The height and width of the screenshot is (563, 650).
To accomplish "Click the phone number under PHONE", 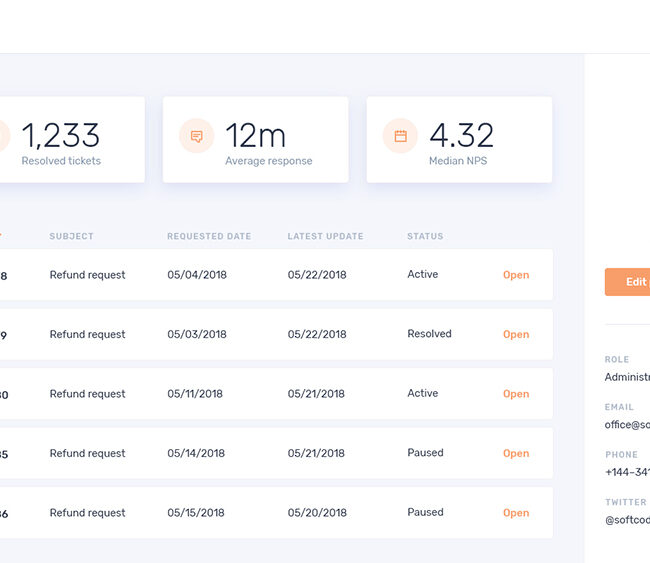I will [627, 472].
